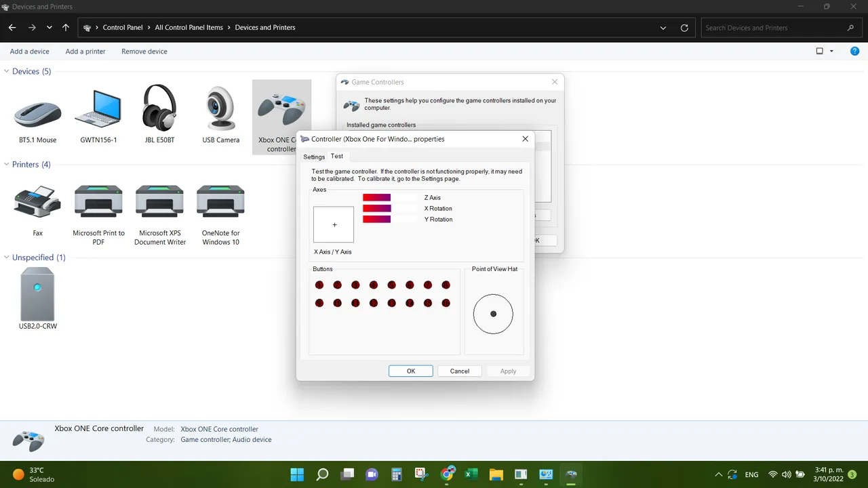Close the controller properties dialog

click(525, 139)
